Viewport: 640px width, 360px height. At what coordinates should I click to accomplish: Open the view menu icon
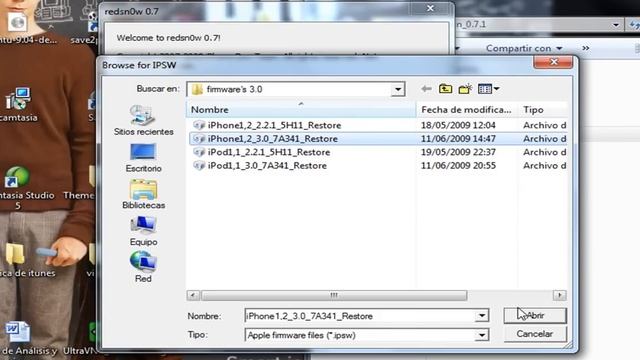[488, 89]
